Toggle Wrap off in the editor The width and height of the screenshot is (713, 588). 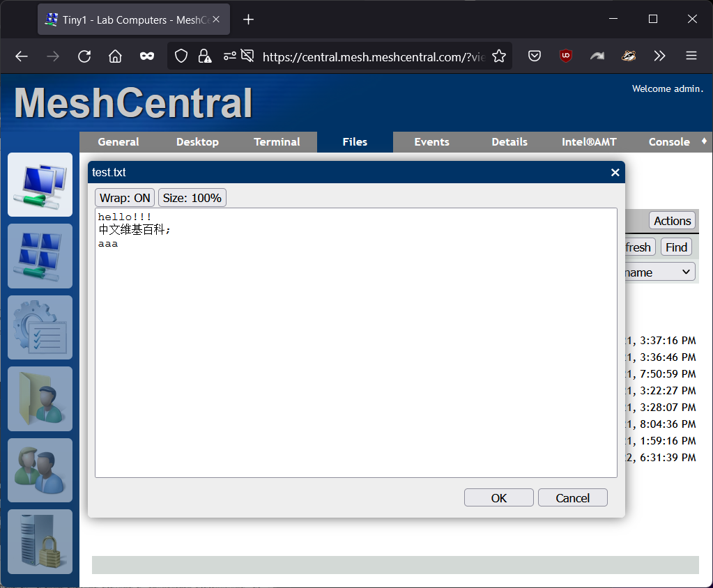124,197
